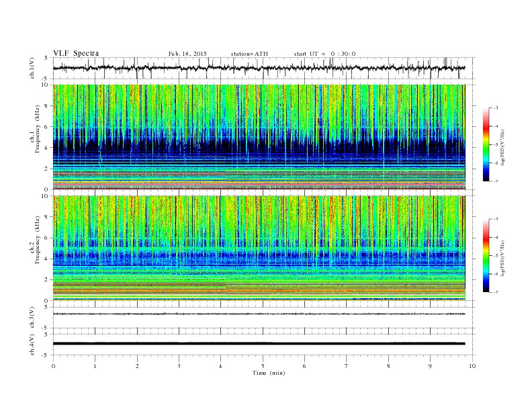Click time-axis tick label "6"
The height and width of the screenshot is (411, 532).
click(304, 366)
